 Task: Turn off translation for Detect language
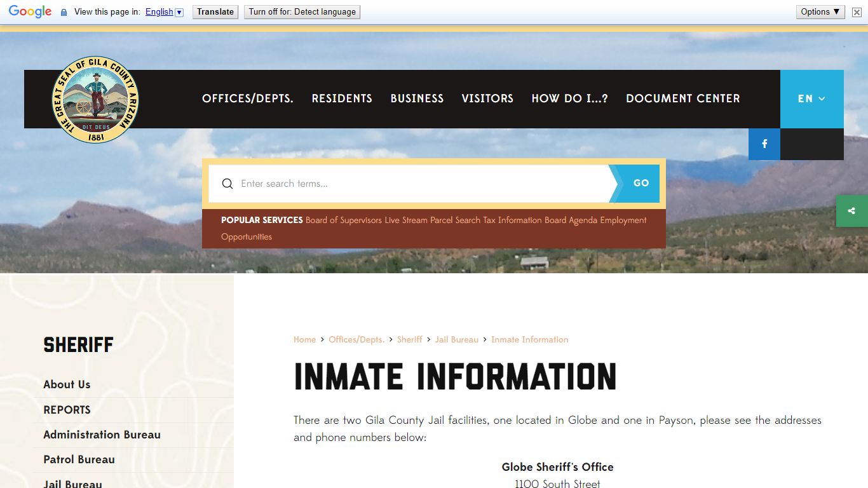pos(302,12)
